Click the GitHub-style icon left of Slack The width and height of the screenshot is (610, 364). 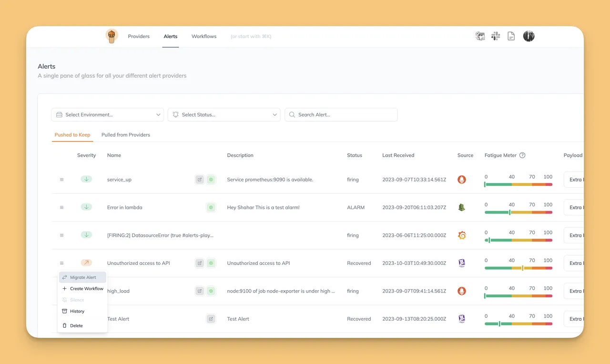point(480,36)
